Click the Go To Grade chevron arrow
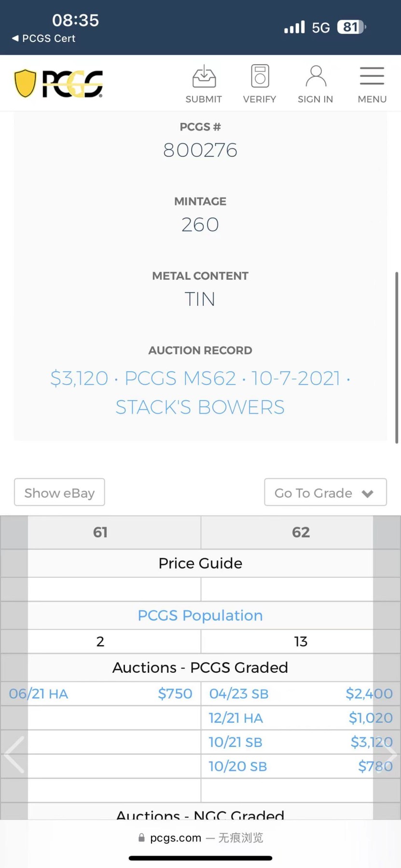Image resolution: width=401 pixels, height=868 pixels. point(368,493)
